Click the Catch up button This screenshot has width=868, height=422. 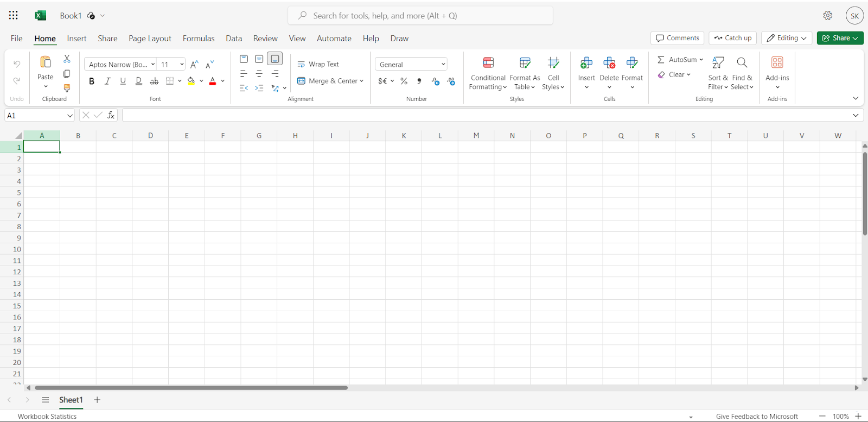[x=732, y=38]
